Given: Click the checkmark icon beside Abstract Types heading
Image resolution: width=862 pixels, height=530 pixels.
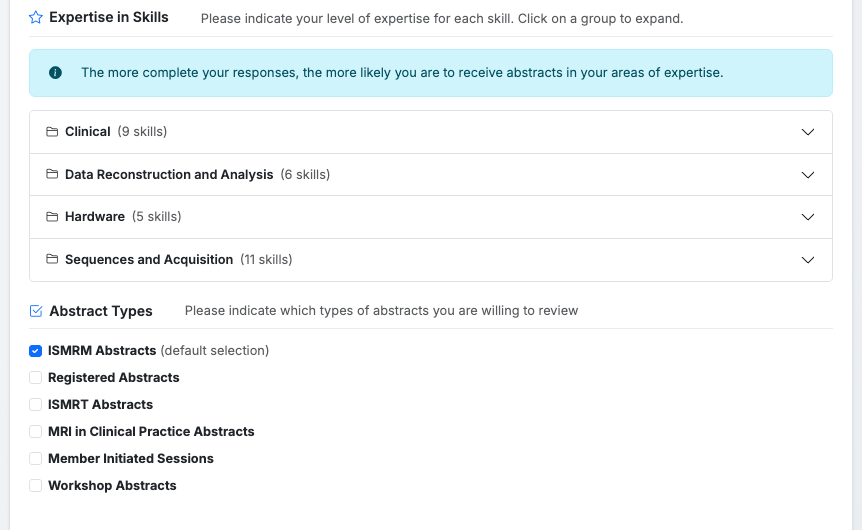Looking at the screenshot, I should coord(36,311).
